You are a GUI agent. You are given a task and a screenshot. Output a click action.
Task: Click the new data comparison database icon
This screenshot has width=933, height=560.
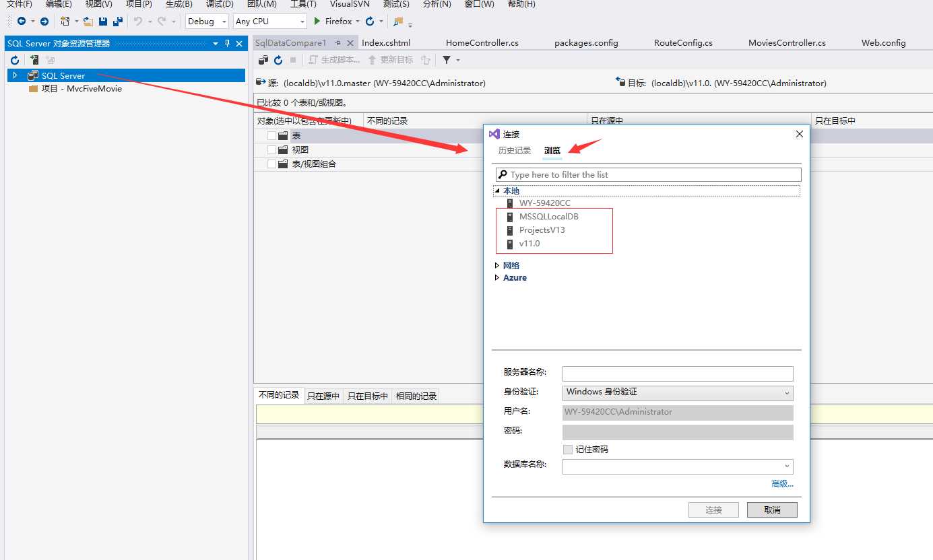coord(264,60)
